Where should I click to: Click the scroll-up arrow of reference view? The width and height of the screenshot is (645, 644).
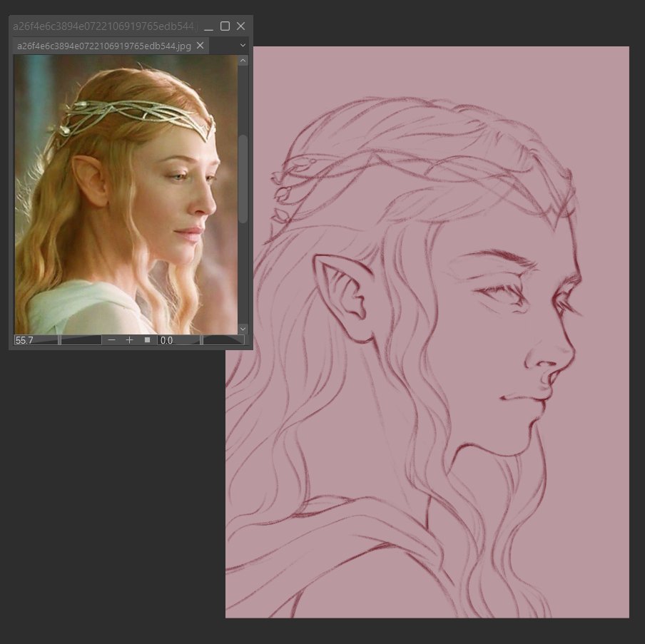click(x=243, y=61)
